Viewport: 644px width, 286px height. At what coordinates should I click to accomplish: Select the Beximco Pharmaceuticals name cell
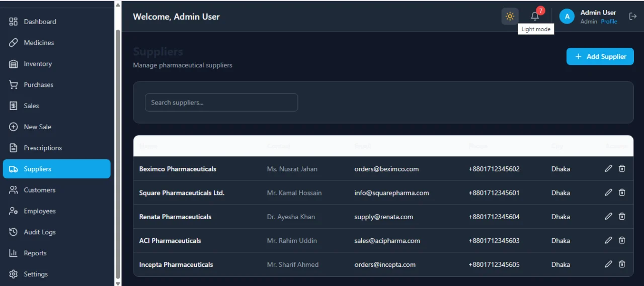(x=178, y=169)
